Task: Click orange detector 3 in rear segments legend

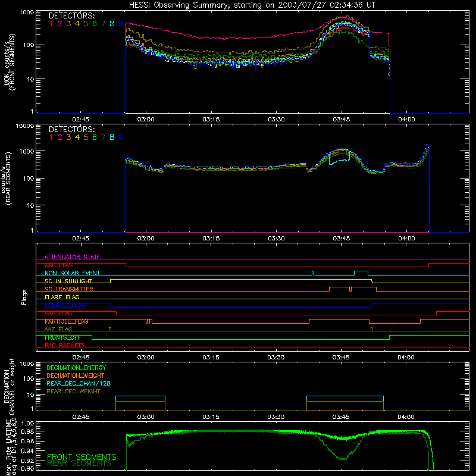Action: pos(68,137)
